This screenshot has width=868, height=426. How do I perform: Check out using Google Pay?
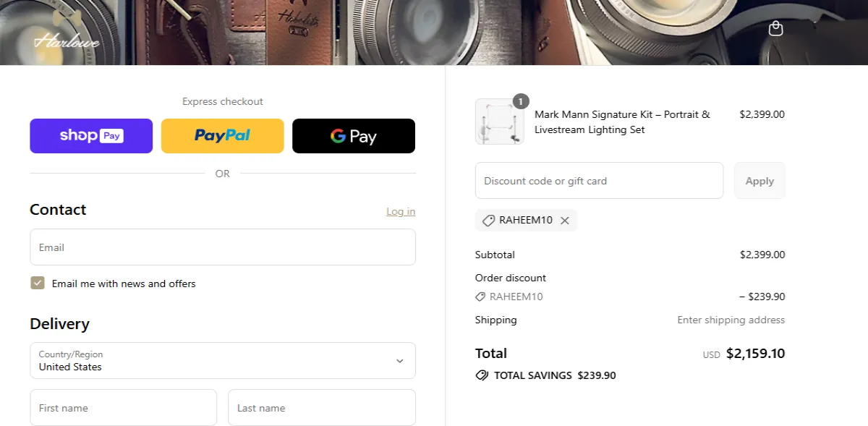coord(354,136)
